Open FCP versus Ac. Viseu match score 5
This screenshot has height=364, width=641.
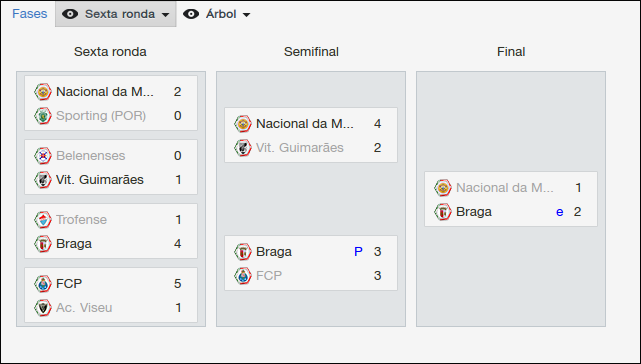click(177, 283)
